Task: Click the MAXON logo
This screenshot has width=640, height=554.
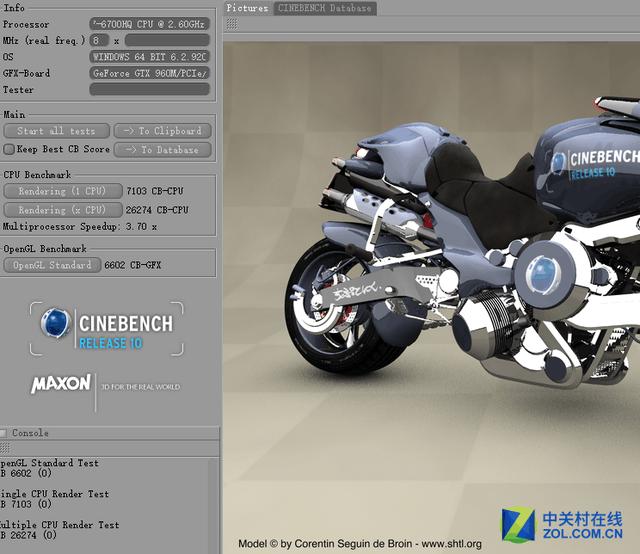Action: point(61,384)
